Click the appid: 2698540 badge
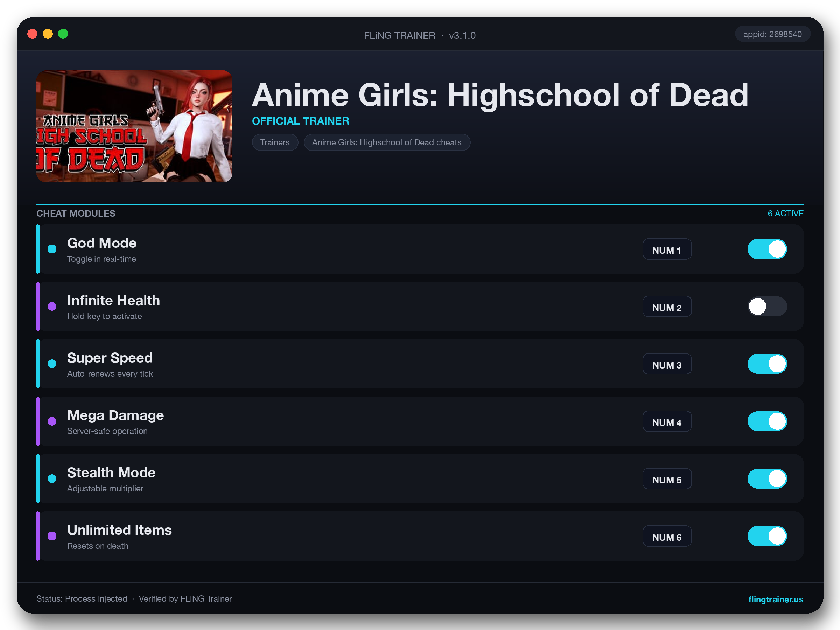The width and height of the screenshot is (840, 630). pyautogui.click(x=772, y=34)
